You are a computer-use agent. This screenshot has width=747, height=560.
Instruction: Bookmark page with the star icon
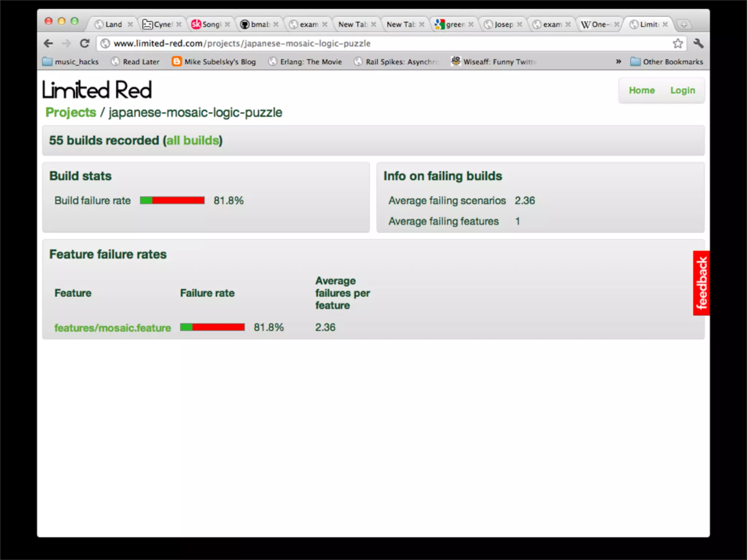tap(678, 44)
